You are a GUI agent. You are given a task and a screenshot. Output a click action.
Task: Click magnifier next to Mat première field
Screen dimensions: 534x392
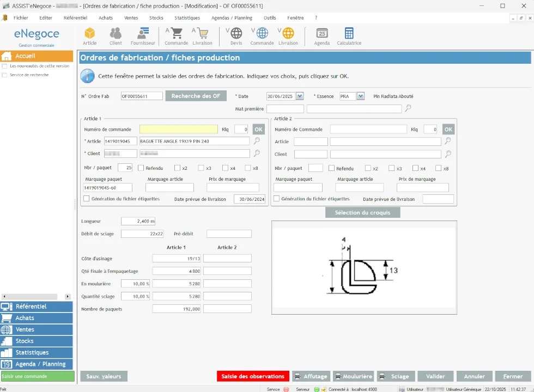point(408,109)
